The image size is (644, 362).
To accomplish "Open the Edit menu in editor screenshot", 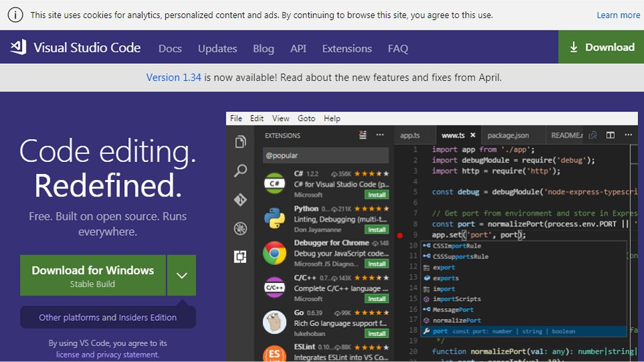I will click(x=257, y=118).
